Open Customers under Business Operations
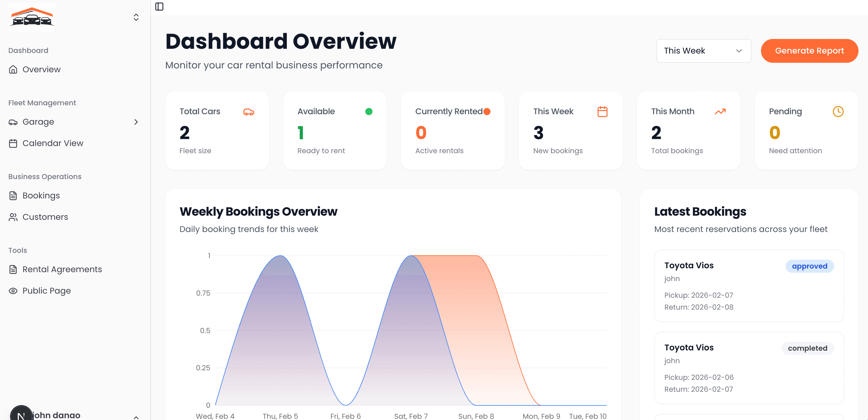 pos(45,217)
